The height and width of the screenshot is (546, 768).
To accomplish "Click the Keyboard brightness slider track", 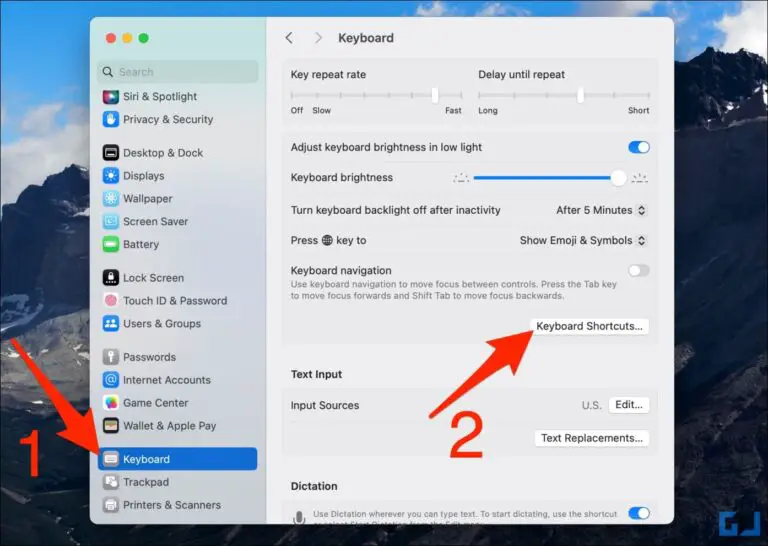I will (x=545, y=178).
